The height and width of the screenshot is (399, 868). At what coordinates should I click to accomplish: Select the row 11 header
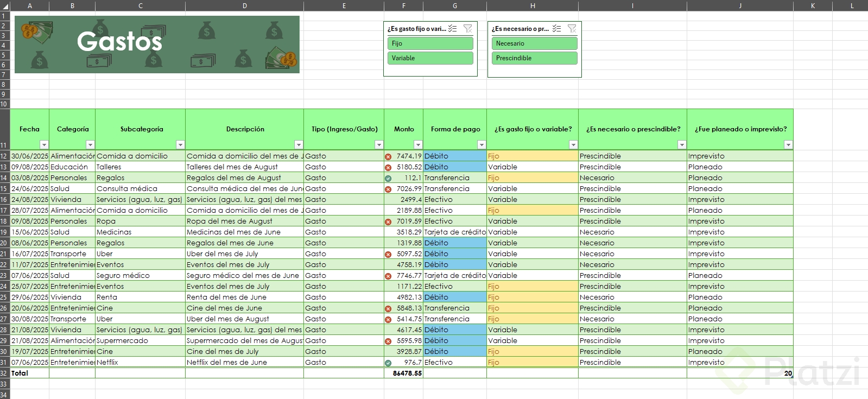pos(5,129)
